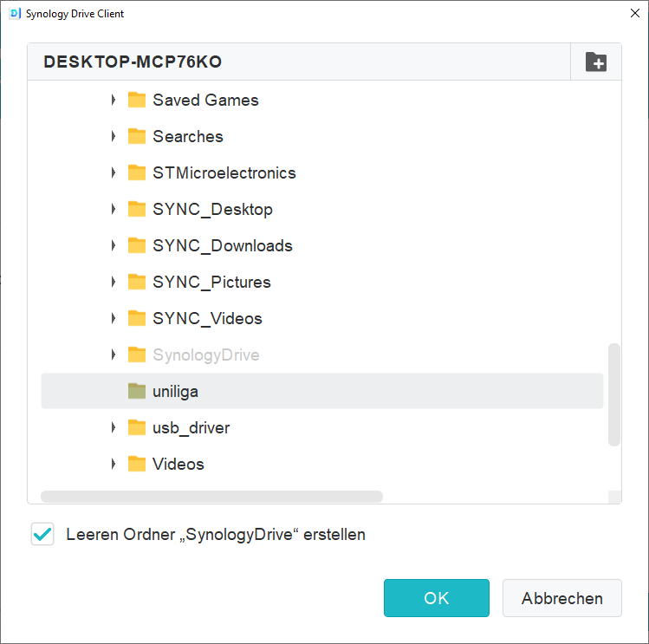Expand the Searches folder
Image resolution: width=649 pixels, height=644 pixels.
pos(114,137)
